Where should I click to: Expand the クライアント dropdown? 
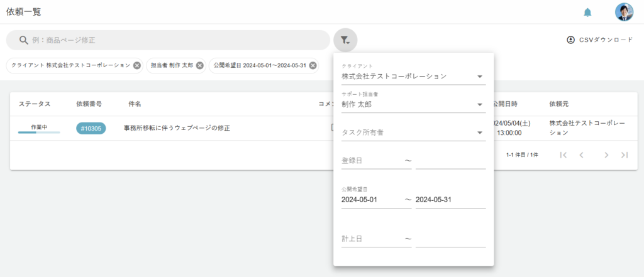[x=480, y=77]
